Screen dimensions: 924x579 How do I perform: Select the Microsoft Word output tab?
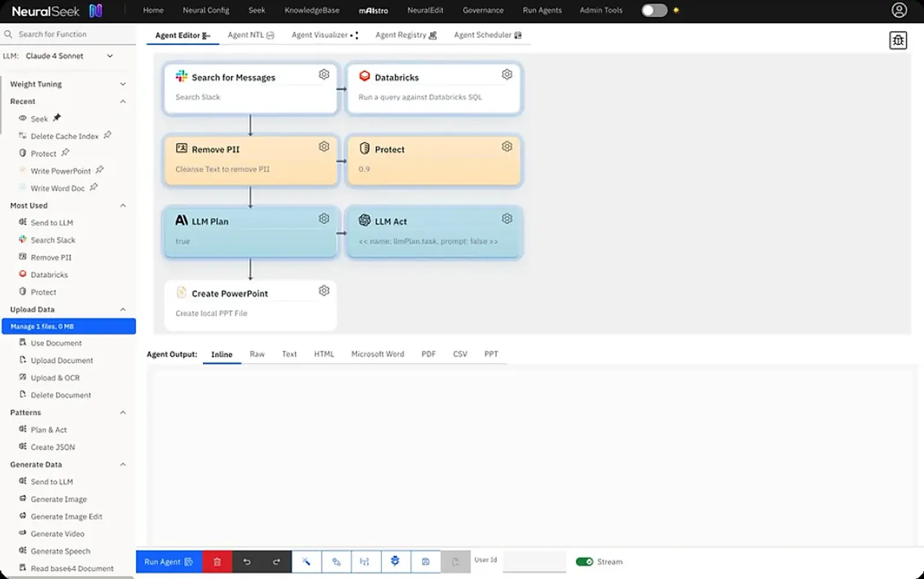click(x=378, y=354)
